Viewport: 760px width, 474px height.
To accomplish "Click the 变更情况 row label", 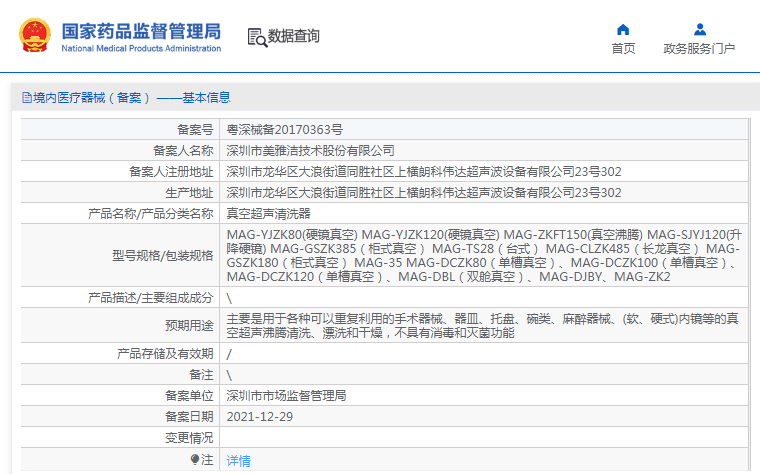I will [189, 438].
